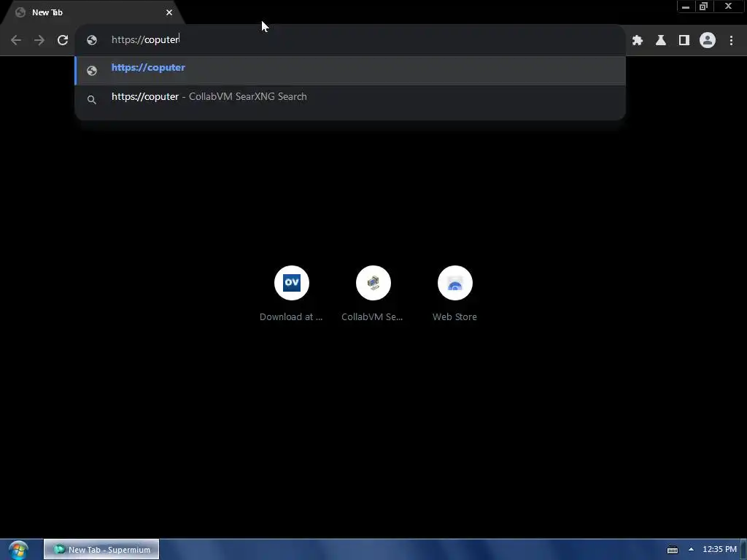Reload the page with the refresh icon
The height and width of the screenshot is (560, 747).
[63, 40]
